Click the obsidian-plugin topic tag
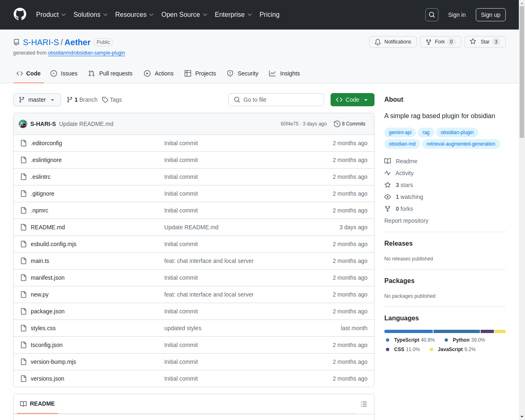The height and width of the screenshot is (420, 525). (x=457, y=132)
